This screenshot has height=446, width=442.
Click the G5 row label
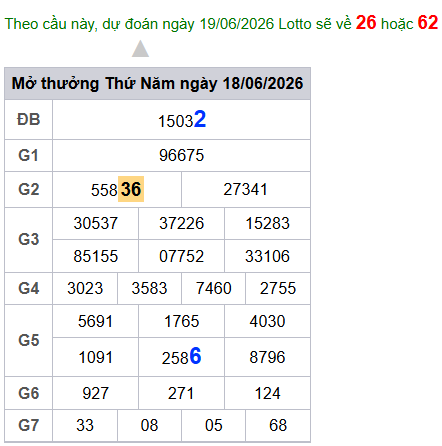29,340
